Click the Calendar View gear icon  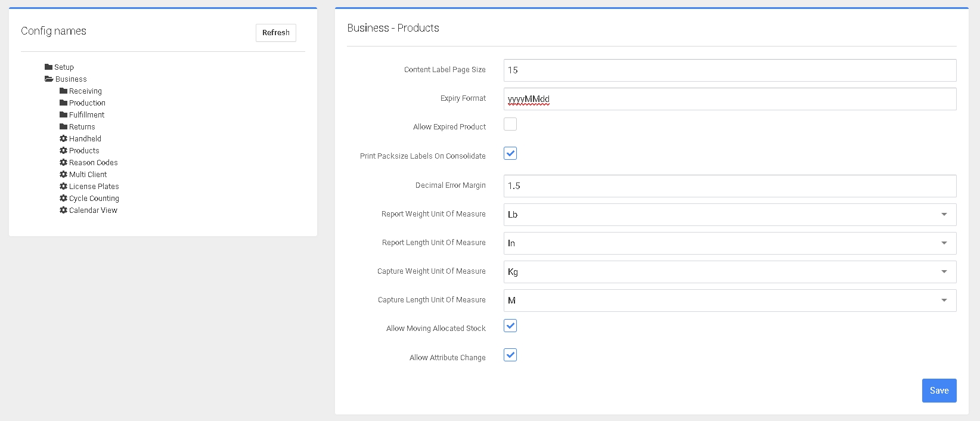[63, 210]
